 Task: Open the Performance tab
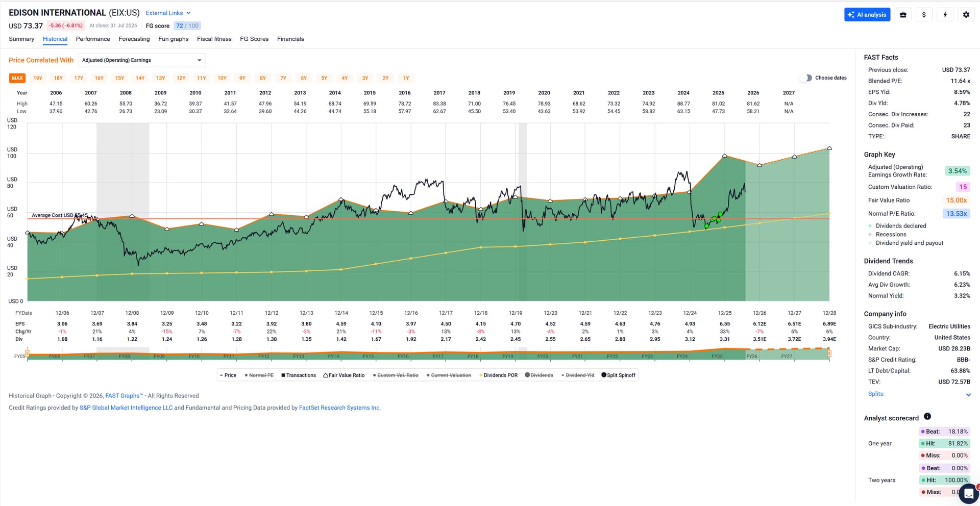pos(93,39)
